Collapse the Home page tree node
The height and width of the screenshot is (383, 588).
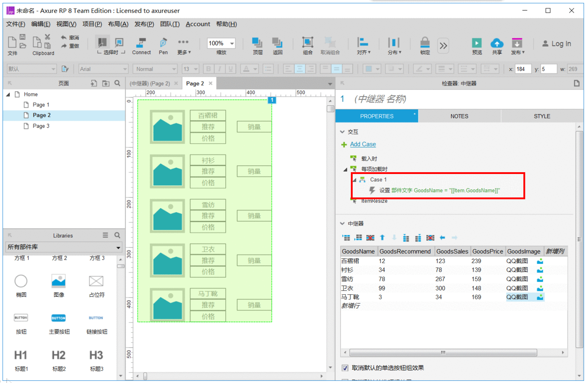coord(8,95)
